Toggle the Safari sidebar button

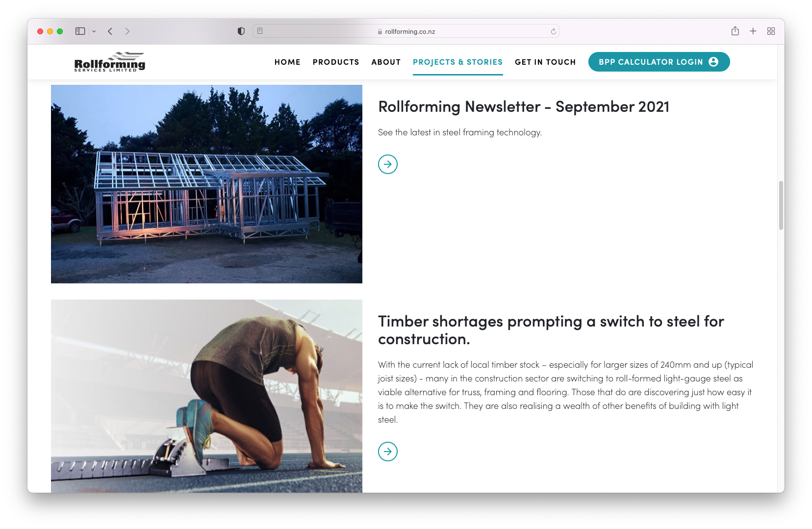point(80,31)
